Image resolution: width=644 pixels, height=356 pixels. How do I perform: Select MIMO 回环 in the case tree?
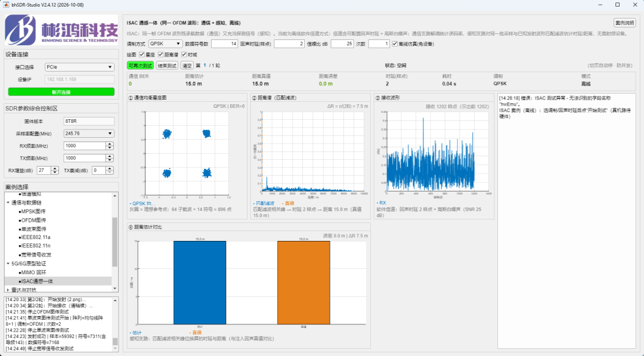33,273
